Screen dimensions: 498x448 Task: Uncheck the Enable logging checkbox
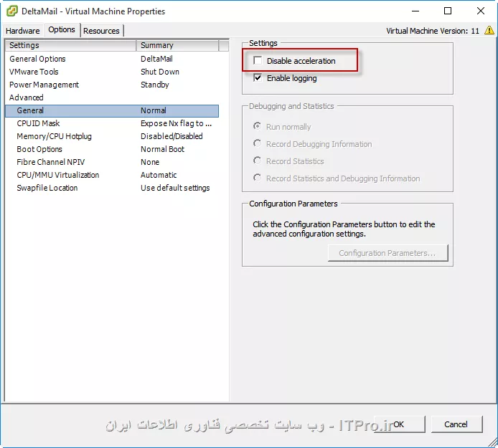point(258,77)
